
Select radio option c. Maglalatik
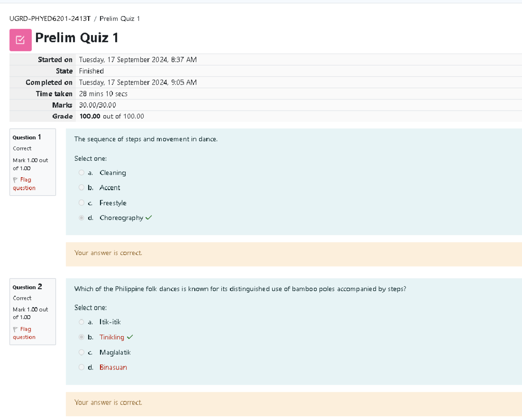click(x=81, y=352)
